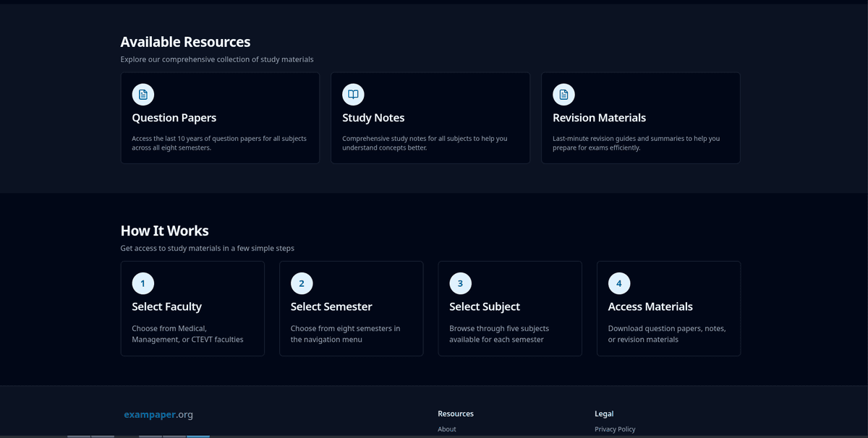
Task: Click the document icon on Question Papers card
Action: tap(142, 94)
